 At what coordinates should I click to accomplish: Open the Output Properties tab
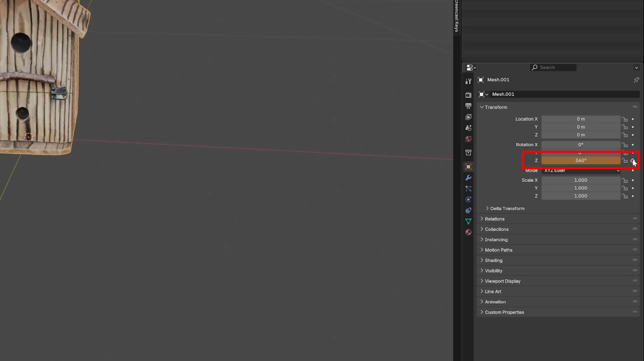468,106
